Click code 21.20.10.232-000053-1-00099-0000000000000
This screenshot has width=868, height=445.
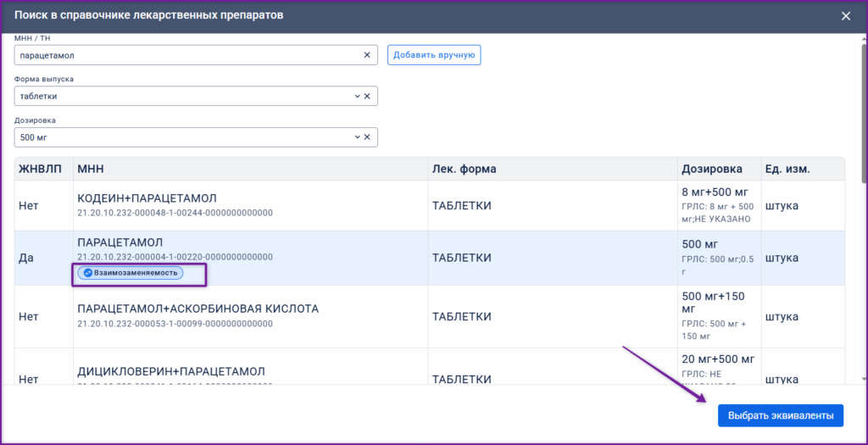pyautogui.click(x=175, y=324)
